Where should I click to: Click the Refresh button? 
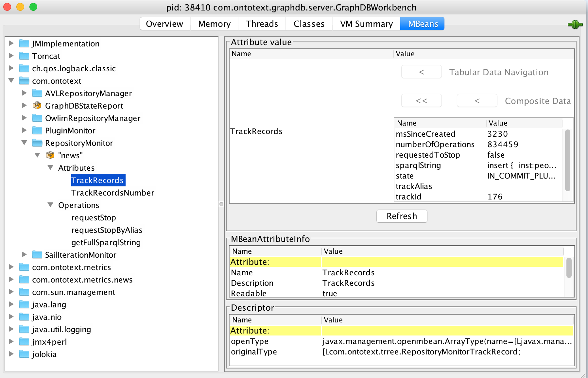tap(402, 216)
